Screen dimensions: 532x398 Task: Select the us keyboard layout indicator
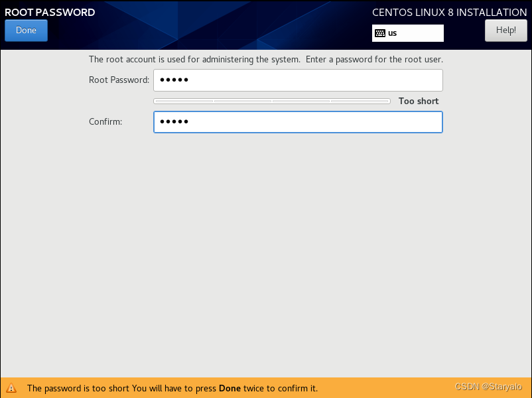(x=408, y=33)
